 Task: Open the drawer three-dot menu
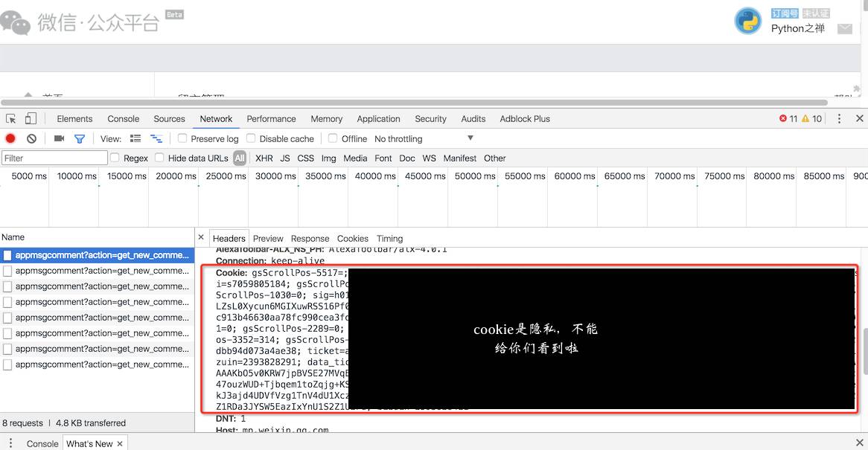(10, 443)
